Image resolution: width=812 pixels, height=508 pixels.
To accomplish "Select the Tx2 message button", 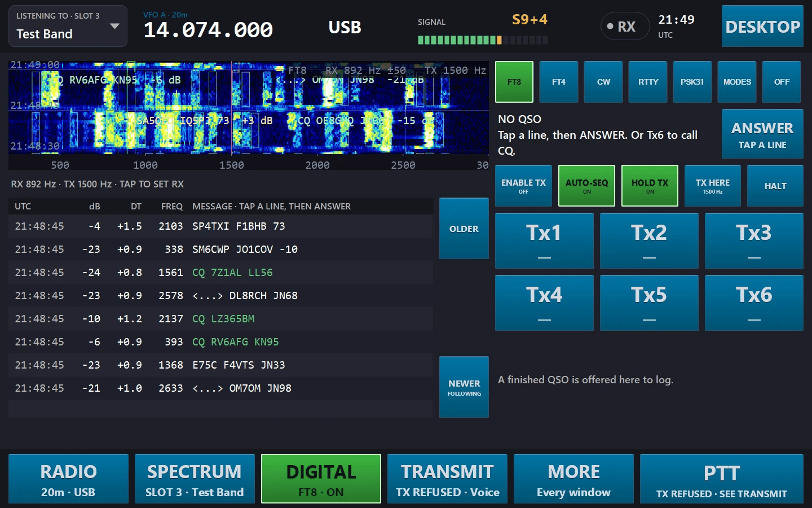I will coord(649,240).
